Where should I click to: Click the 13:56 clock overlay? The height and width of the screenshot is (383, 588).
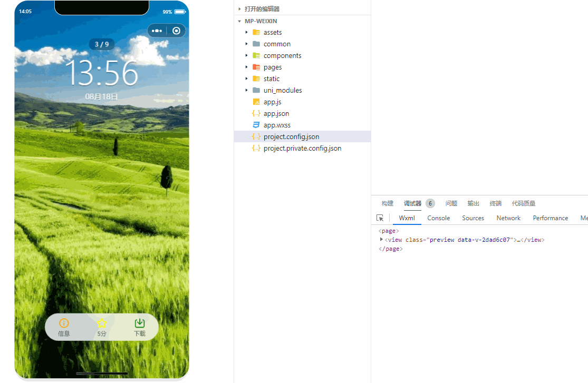[x=102, y=73]
